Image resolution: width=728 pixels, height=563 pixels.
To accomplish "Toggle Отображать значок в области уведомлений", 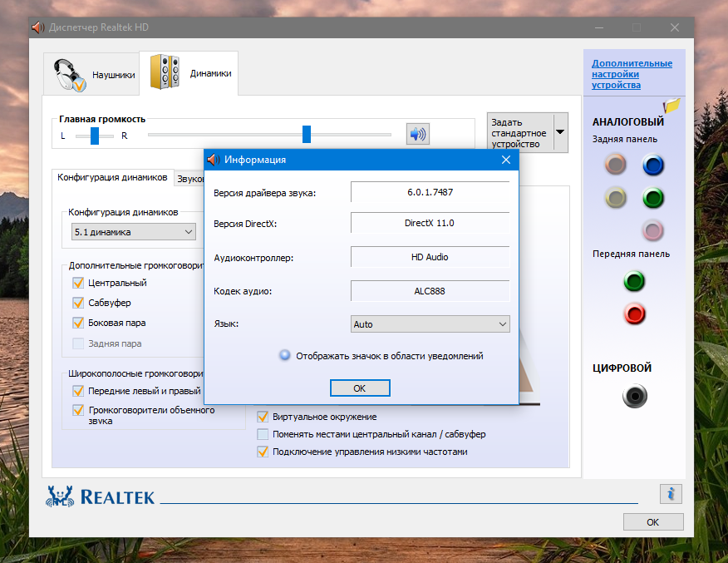I will pyautogui.click(x=284, y=355).
